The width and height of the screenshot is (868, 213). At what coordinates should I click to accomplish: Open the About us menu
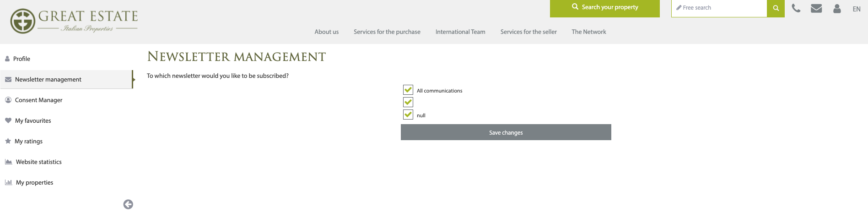tap(327, 32)
